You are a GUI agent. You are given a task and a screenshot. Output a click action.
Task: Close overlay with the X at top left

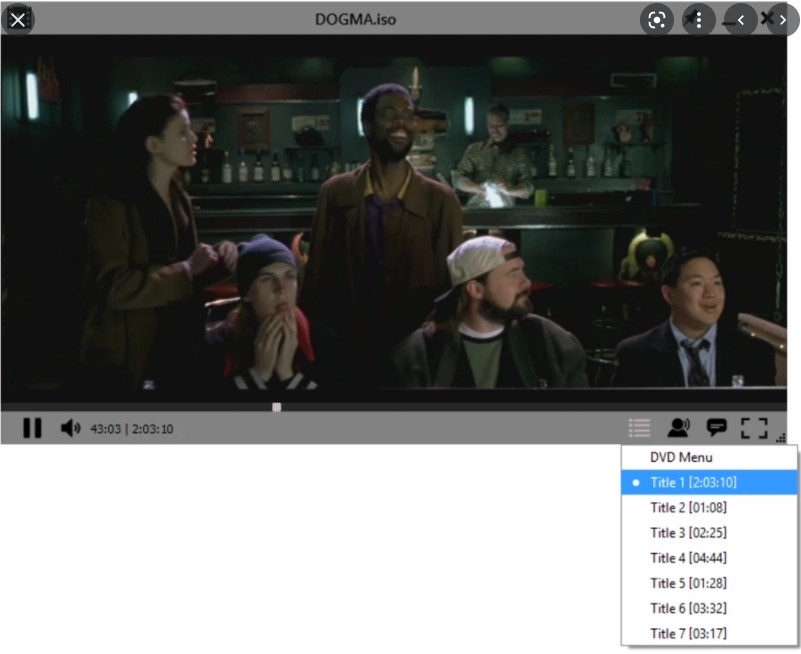[18, 20]
